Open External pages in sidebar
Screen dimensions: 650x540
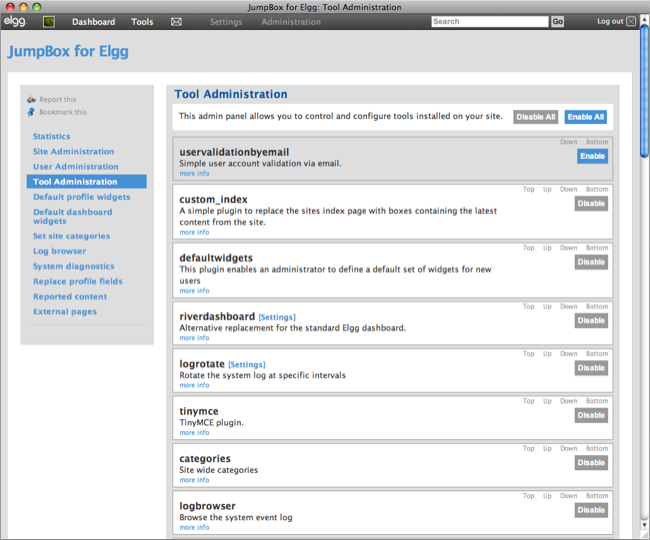point(65,312)
